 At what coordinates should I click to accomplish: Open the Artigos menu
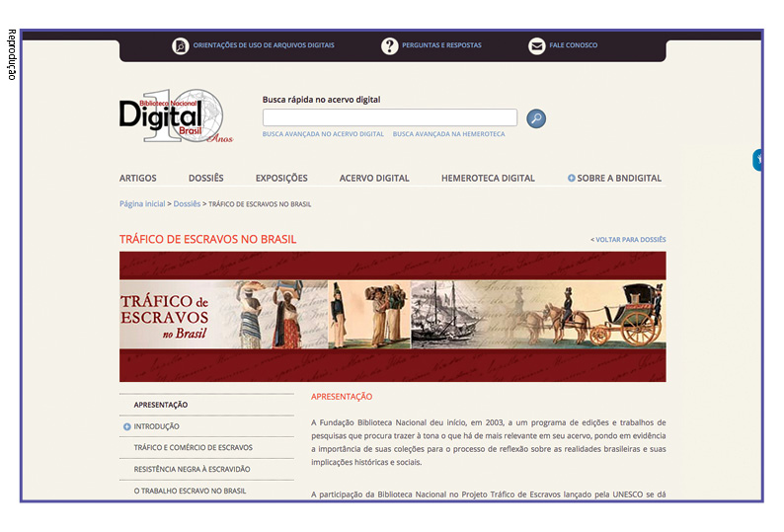point(138,179)
